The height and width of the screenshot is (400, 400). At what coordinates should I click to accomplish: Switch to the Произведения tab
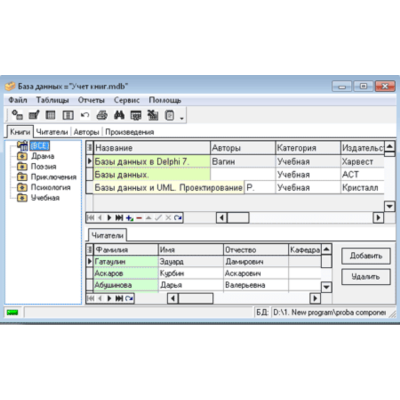click(x=130, y=132)
